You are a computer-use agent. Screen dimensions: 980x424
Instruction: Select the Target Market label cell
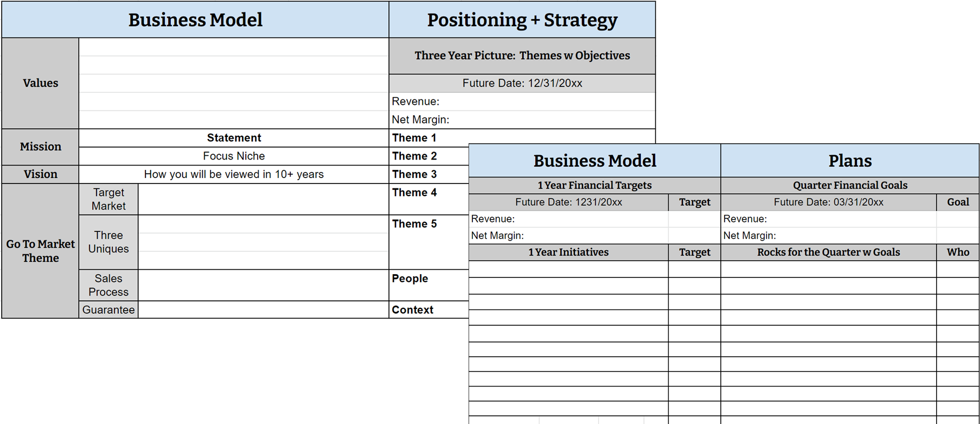[108, 199]
